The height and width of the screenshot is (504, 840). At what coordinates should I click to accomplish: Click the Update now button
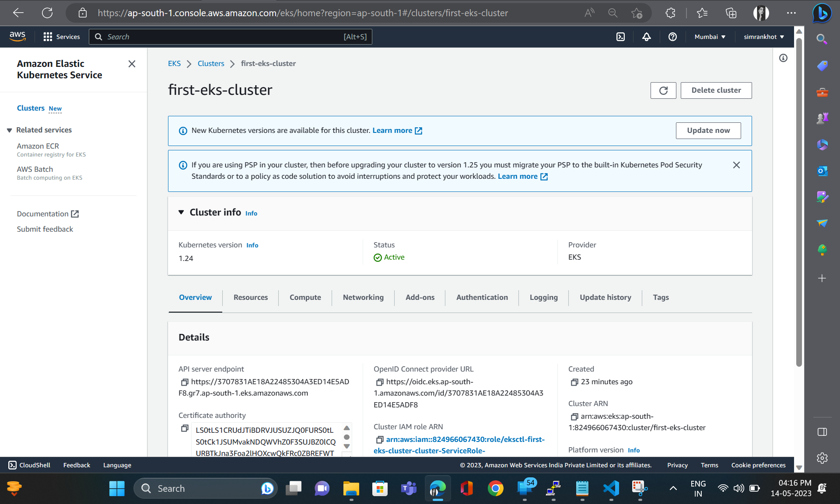pos(708,130)
